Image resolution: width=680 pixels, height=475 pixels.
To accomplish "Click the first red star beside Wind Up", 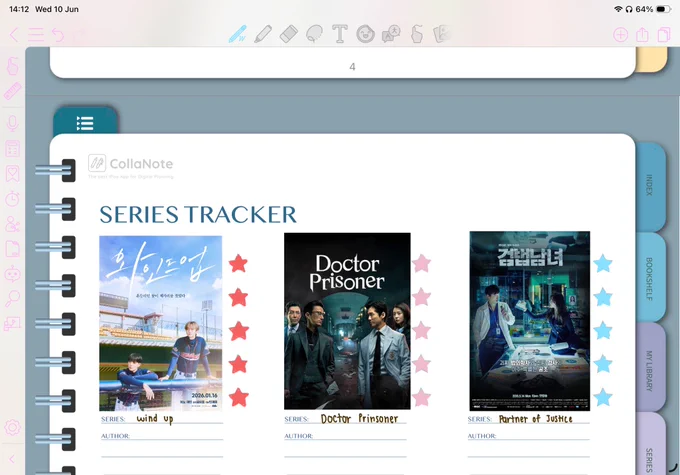I will point(238,263).
